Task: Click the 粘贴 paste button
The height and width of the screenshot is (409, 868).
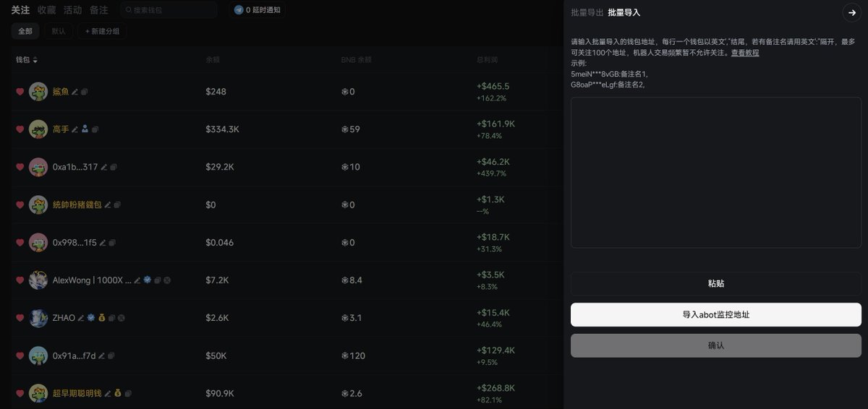Action: point(716,283)
